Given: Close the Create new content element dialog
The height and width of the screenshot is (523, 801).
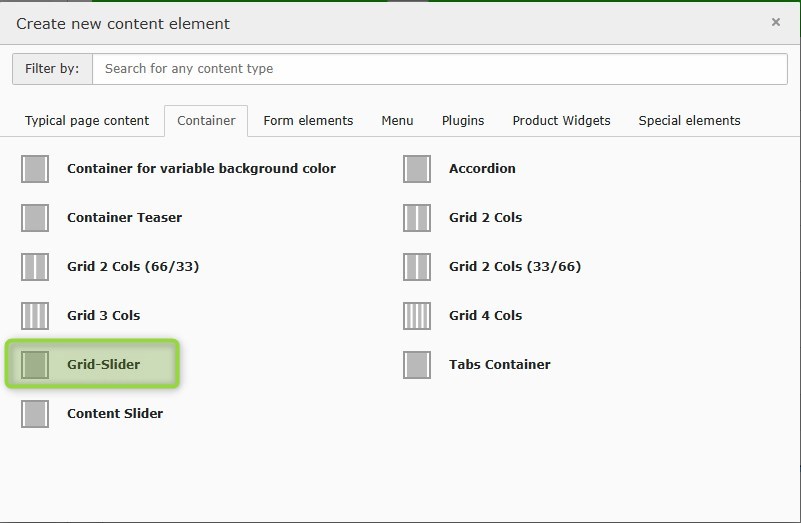Looking at the screenshot, I should tap(775, 22).
